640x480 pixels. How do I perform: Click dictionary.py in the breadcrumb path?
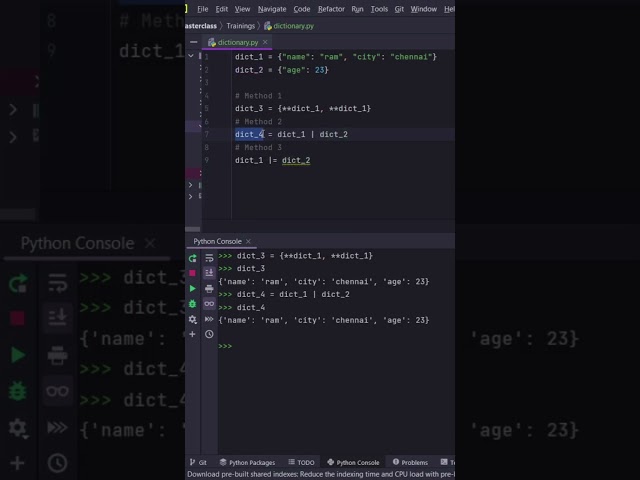coord(293,26)
